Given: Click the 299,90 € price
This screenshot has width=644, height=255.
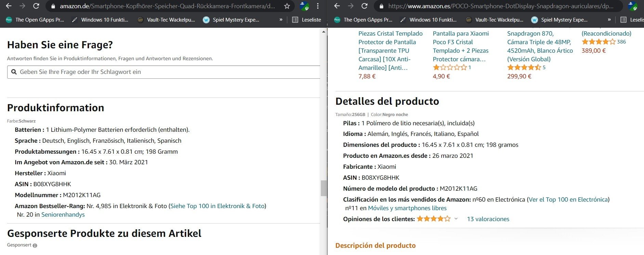Looking at the screenshot, I should click(x=519, y=76).
